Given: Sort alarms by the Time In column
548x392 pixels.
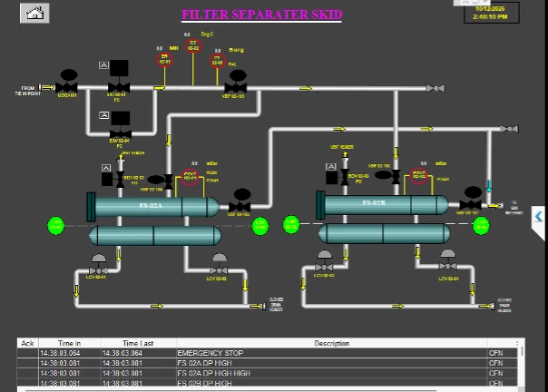Looking at the screenshot, I should point(69,343).
